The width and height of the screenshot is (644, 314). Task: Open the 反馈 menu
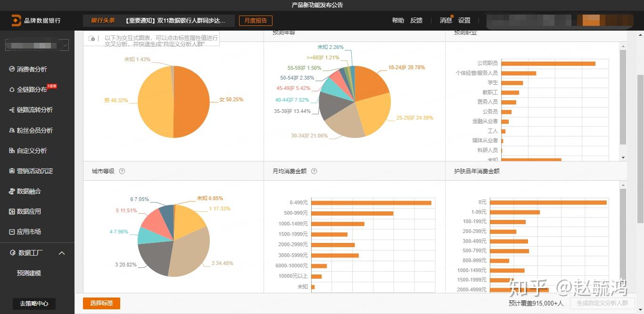(416, 20)
